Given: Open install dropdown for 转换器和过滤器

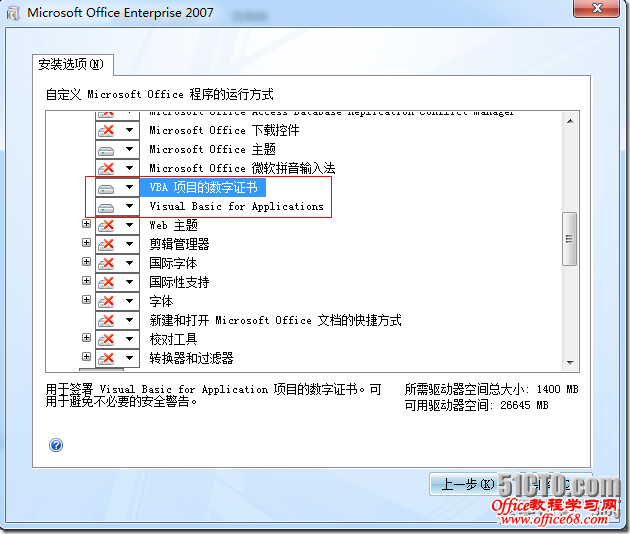Looking at the screenshot, I should pyautogui.click(x=129, y=358).
